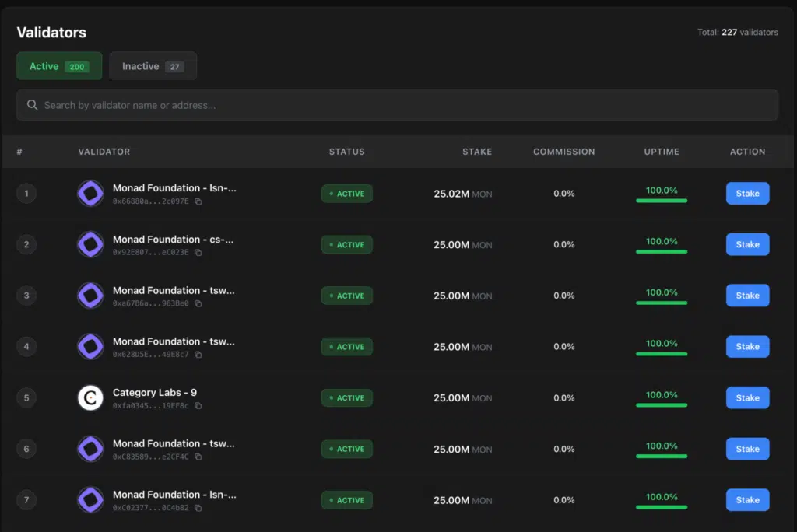Stake on Category Labs - 9

746,397
